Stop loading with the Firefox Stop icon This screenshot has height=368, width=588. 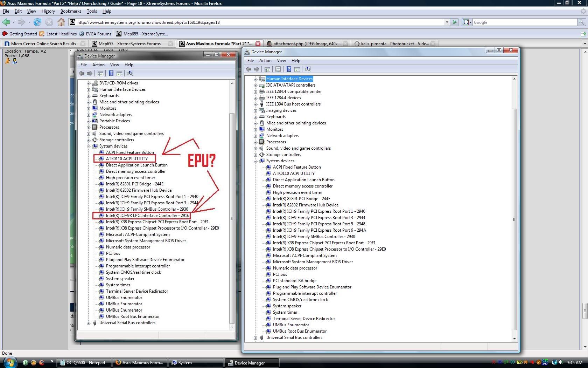[49, 22]
